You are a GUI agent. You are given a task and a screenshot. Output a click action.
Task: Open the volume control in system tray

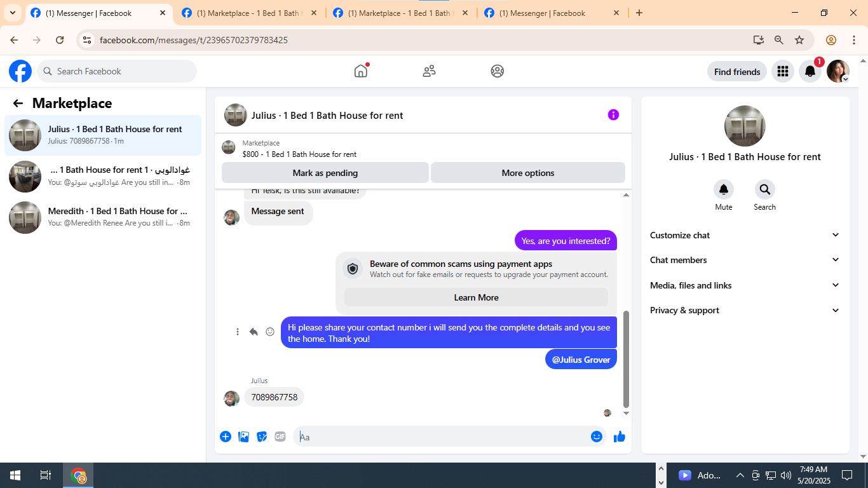pyautogui.click(x=786, y=475)
